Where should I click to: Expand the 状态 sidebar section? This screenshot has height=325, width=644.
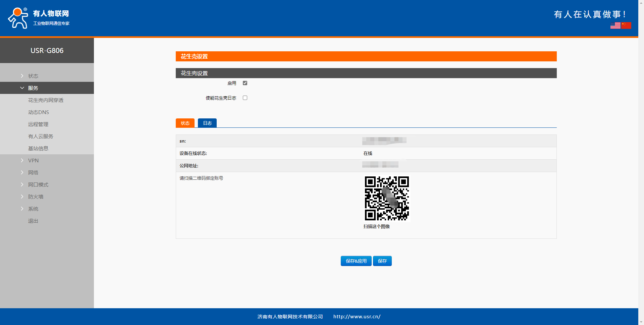(33, 76)
